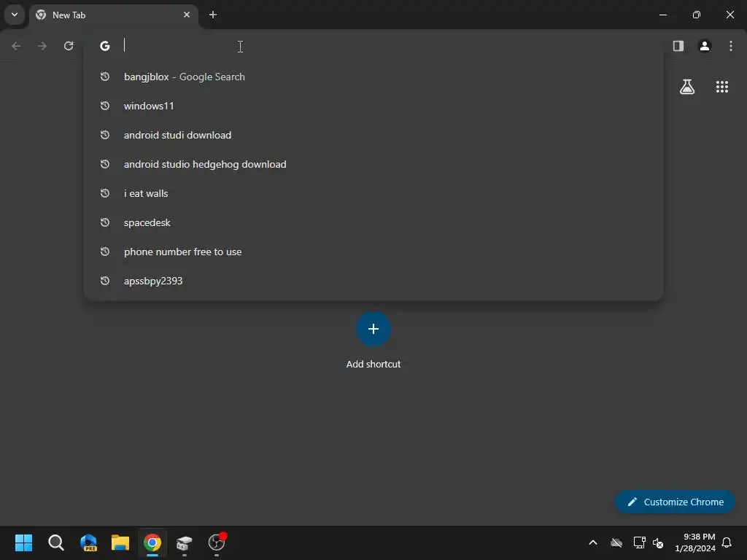
Task: Choose android studio hedgehog download suggestion
Action: pyautogui.click(x=373, y=164)
